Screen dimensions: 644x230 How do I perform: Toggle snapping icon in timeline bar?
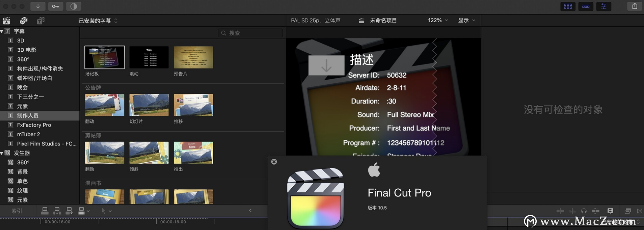tap(596, 211)
